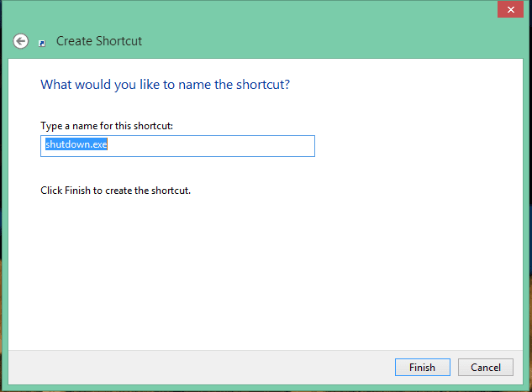The width and height of the screenshot is (532, 392).
Task: Click the shortcut name input field
Action: (177, 146)
